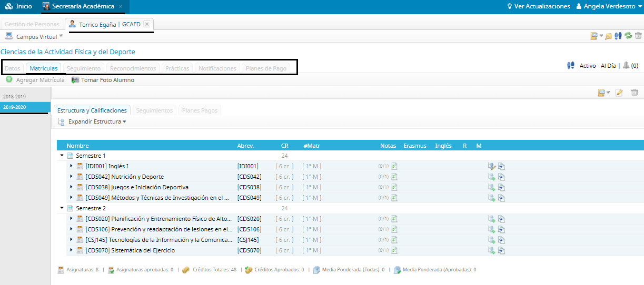Click the Agregar Matrícula button
The image size is (644, 285).
pyautogui.click(x=35, y=80)
